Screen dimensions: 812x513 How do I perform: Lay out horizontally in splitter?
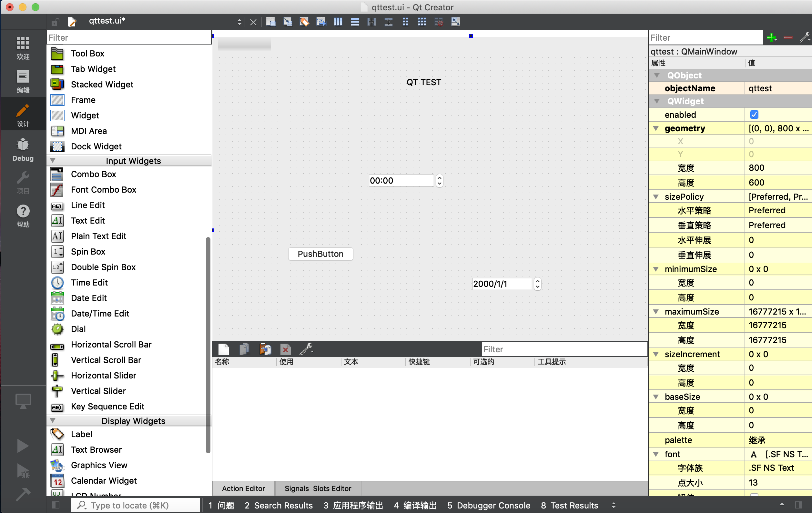(x=371, y=22)
